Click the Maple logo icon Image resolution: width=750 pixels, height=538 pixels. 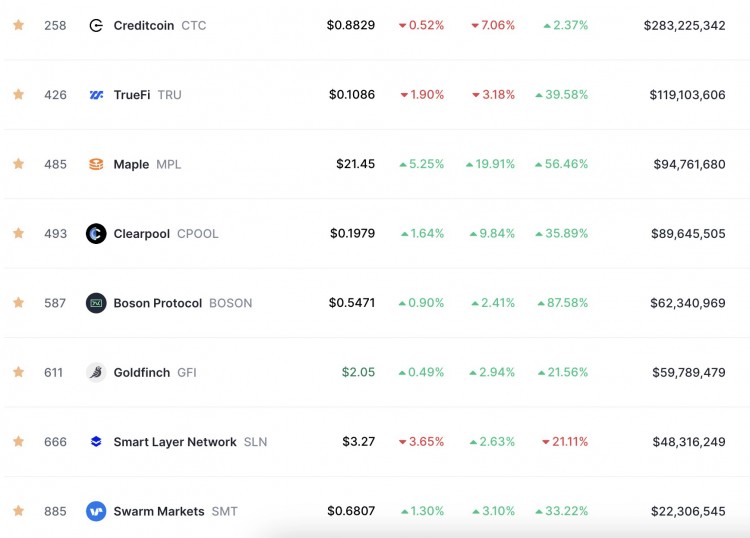(96, 164)
